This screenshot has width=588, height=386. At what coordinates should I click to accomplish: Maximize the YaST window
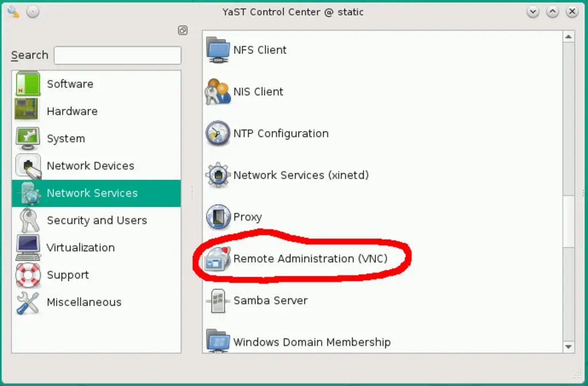(x=552, y=12)
